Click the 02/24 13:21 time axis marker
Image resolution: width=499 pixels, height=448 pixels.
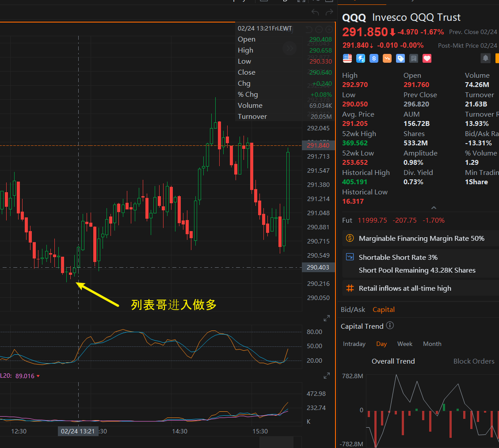coord(78,431)
